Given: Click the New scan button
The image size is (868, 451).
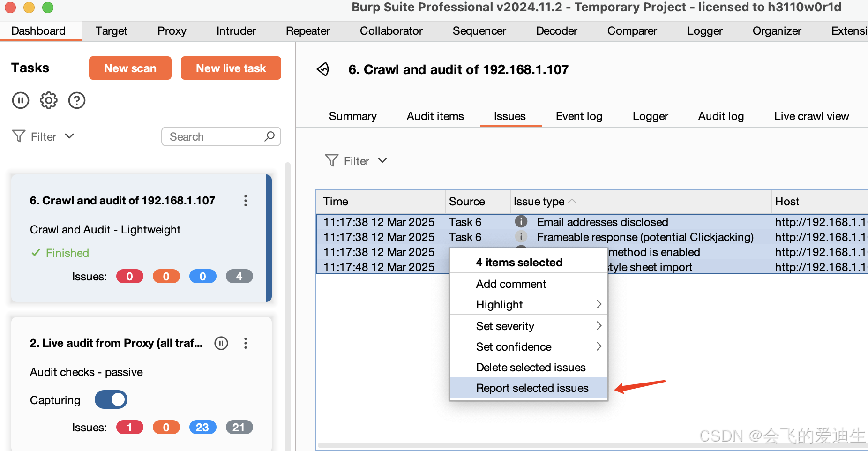Looking at the screenshot, I should point(130,68).
